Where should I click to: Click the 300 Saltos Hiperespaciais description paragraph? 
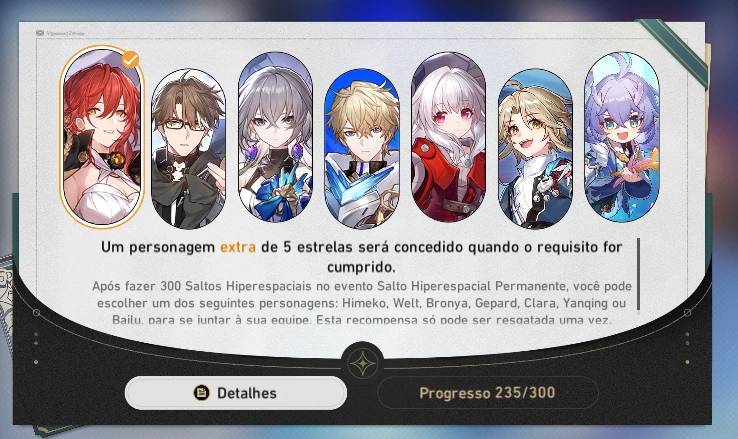pyautogui.click(x=361, y=303)
